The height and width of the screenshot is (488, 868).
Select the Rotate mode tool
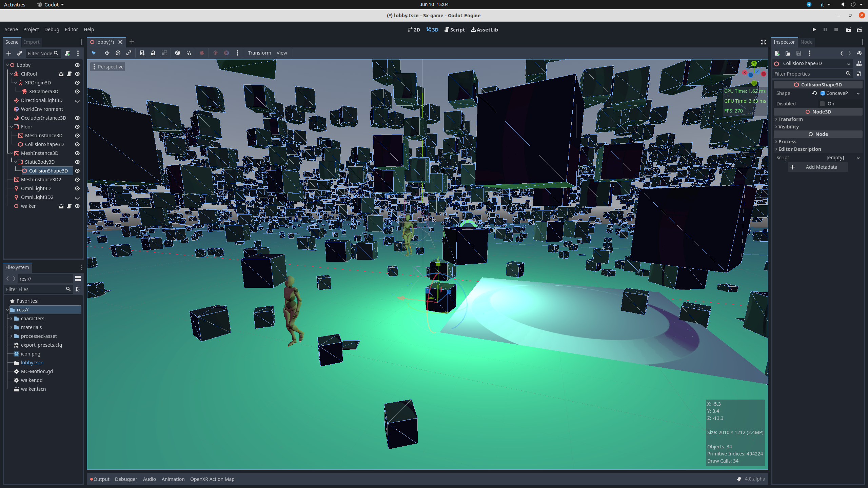click(x=118, y=53)
